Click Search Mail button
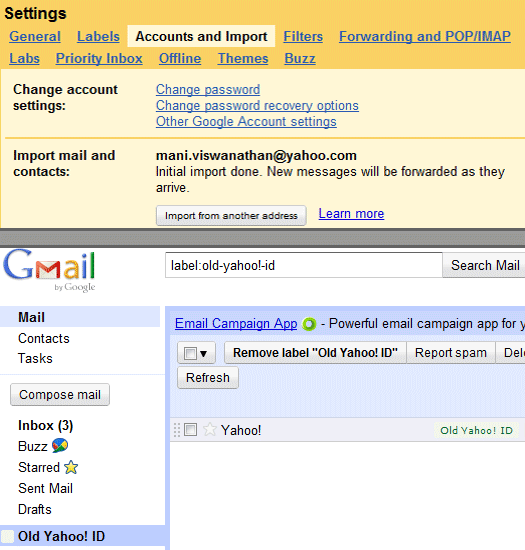 (484, 266)
